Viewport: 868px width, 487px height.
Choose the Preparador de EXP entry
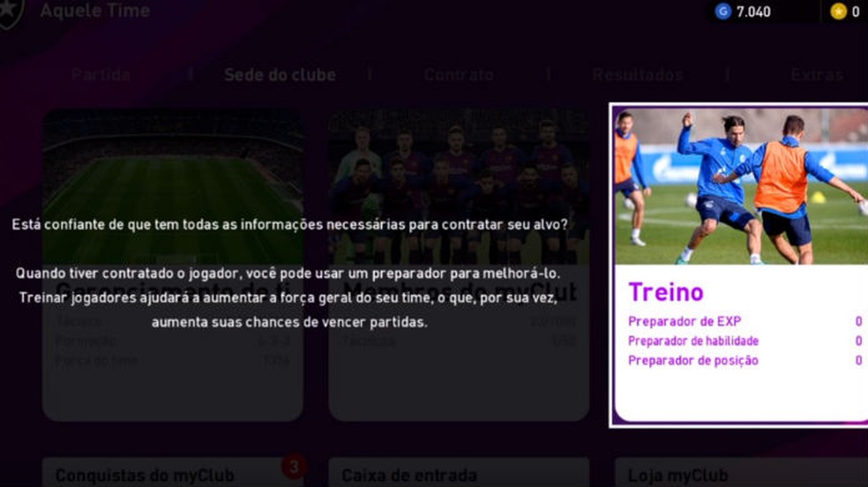click(745, 321)
